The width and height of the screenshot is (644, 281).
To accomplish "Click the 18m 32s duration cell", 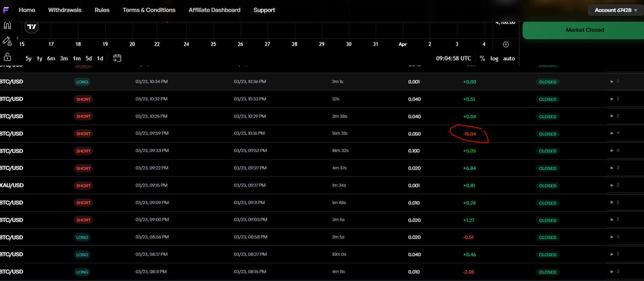I will [x=340, y=151].
